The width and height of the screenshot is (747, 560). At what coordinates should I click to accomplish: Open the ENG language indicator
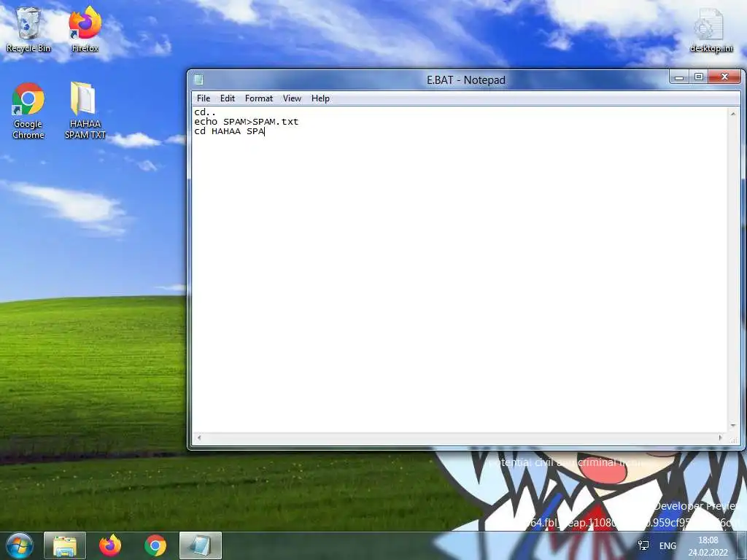(x=667, y=545)
